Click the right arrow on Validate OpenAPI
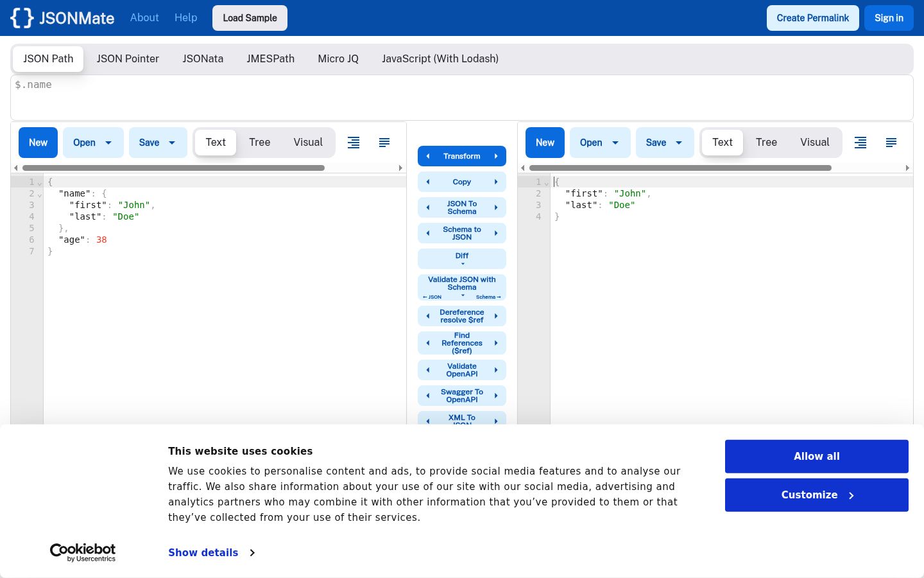The height and width of the screenshot is (578, 924). click(x=496, y=370)
